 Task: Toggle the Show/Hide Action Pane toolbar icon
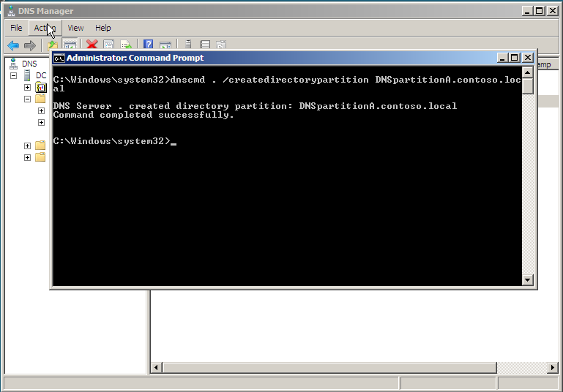tap(165, 44)
